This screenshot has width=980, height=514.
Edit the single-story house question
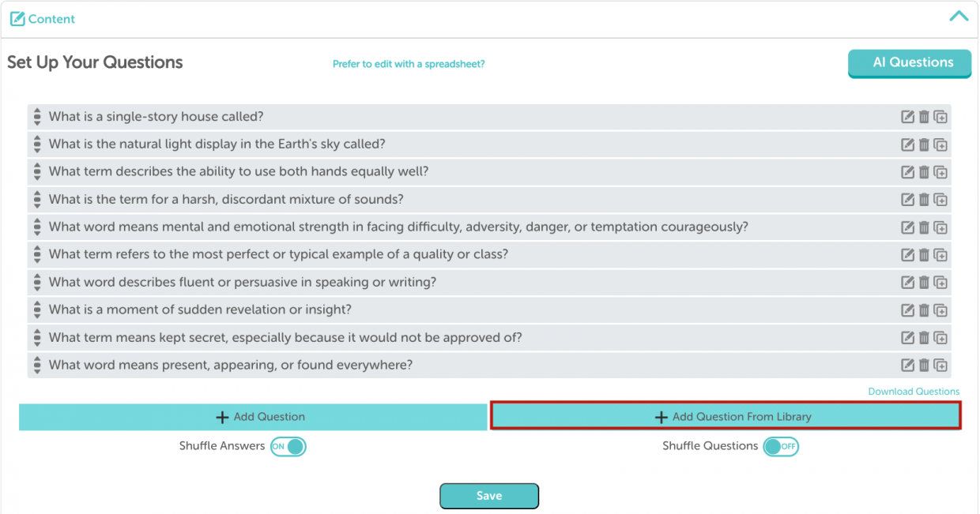tap(908, 117)
